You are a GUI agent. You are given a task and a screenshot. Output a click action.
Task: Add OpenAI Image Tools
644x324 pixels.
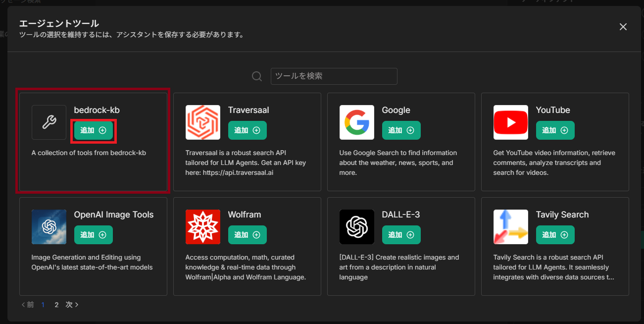tap(94, 235)
